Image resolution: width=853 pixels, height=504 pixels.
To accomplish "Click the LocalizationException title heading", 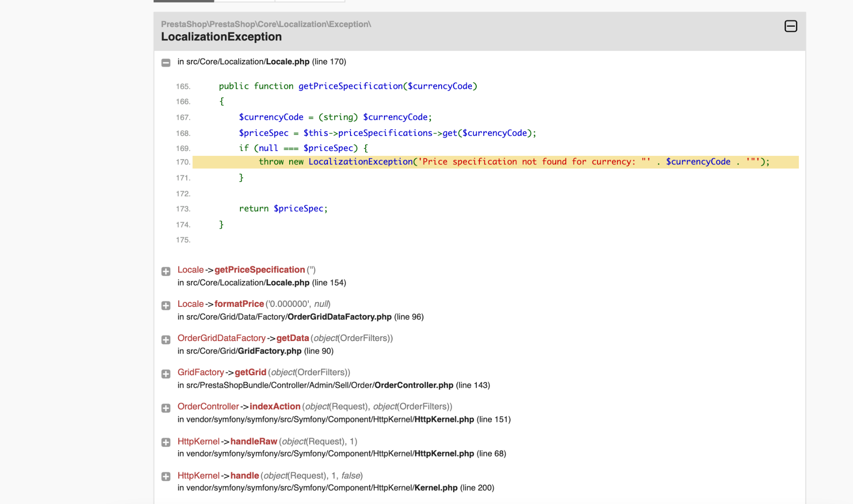I will click(221, 37).
